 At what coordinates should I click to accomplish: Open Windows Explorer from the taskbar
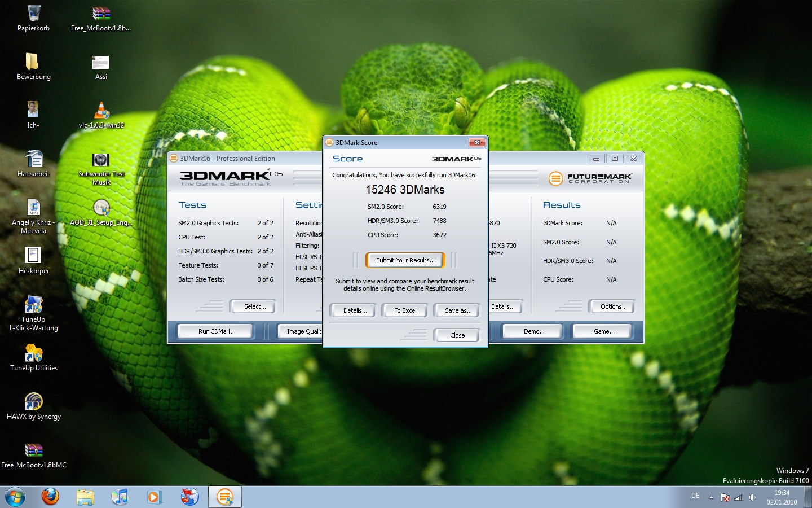coord(85,497)
